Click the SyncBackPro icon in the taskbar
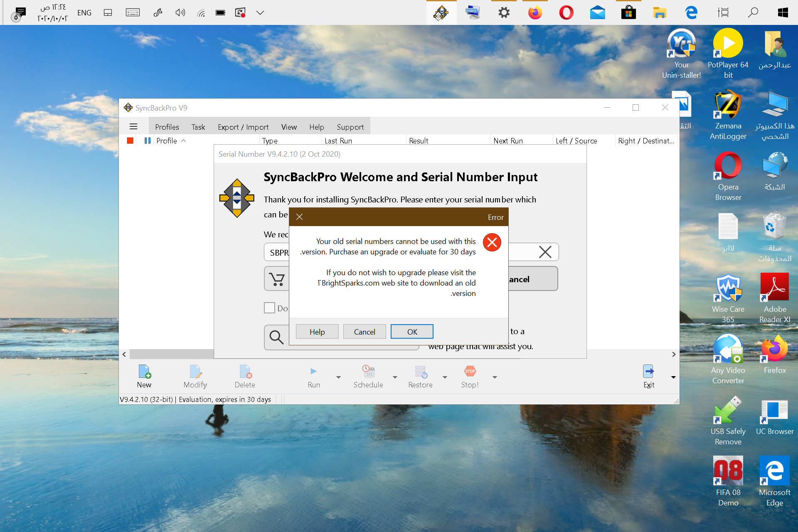 [x=441, y=13]
